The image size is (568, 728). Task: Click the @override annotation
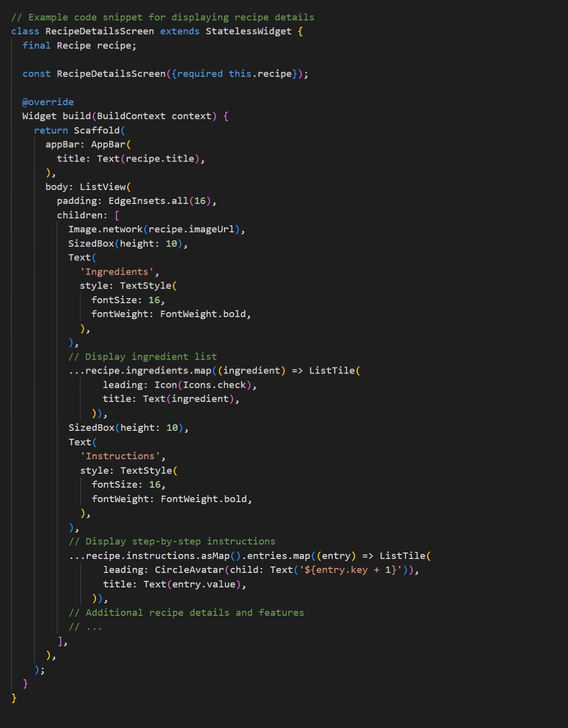click(x=47, y=102)
